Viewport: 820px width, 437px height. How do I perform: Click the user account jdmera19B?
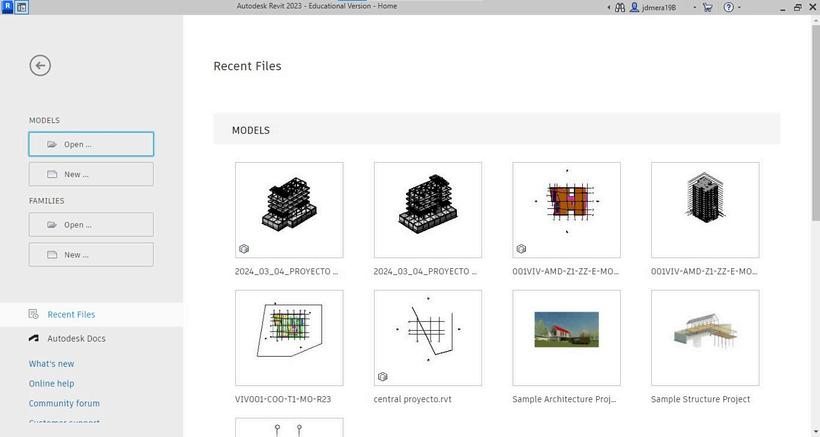pos(653,7)
